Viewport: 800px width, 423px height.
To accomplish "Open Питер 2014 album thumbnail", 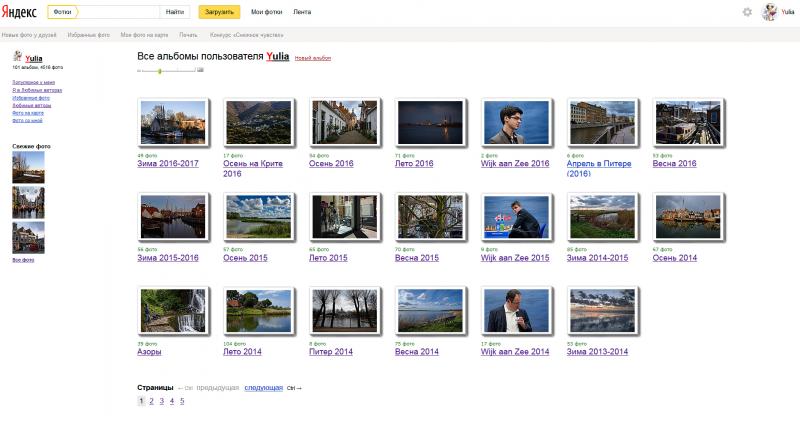I will 345,311.
